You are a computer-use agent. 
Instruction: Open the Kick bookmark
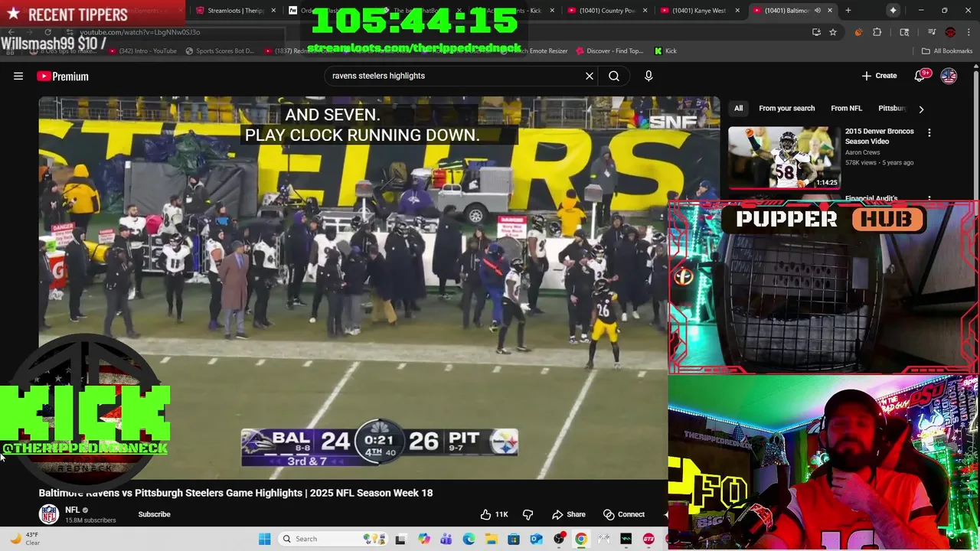(x=665, y=51)
